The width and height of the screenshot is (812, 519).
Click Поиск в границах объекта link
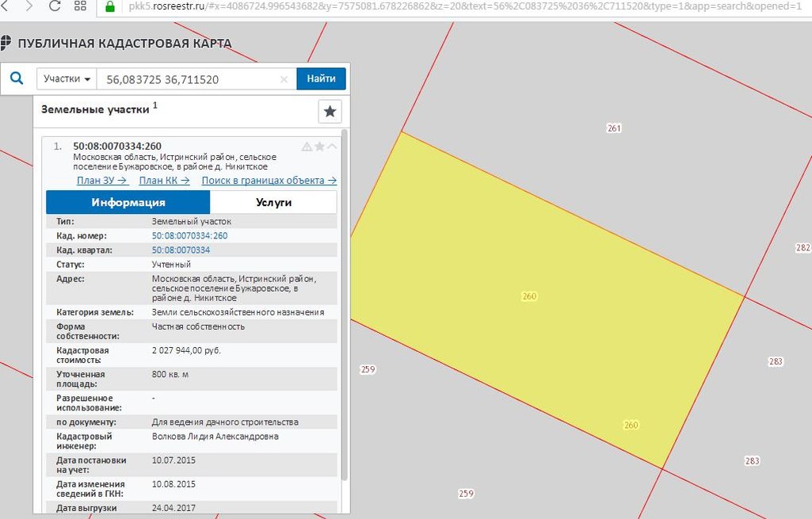(269, 180)
